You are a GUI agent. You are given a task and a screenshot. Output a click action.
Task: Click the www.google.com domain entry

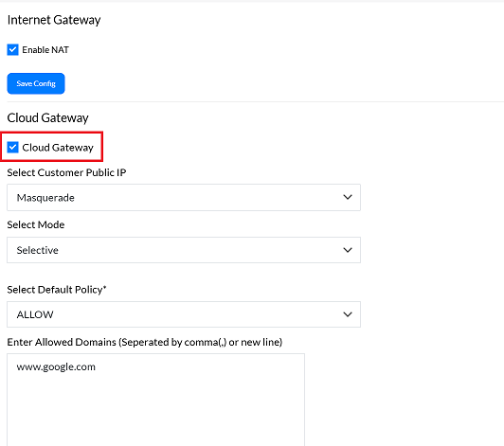56,366
